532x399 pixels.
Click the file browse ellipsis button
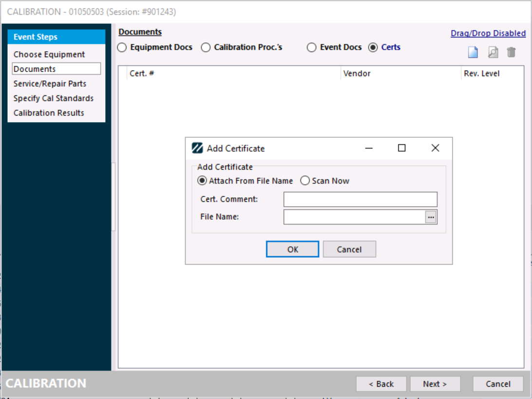431,217
